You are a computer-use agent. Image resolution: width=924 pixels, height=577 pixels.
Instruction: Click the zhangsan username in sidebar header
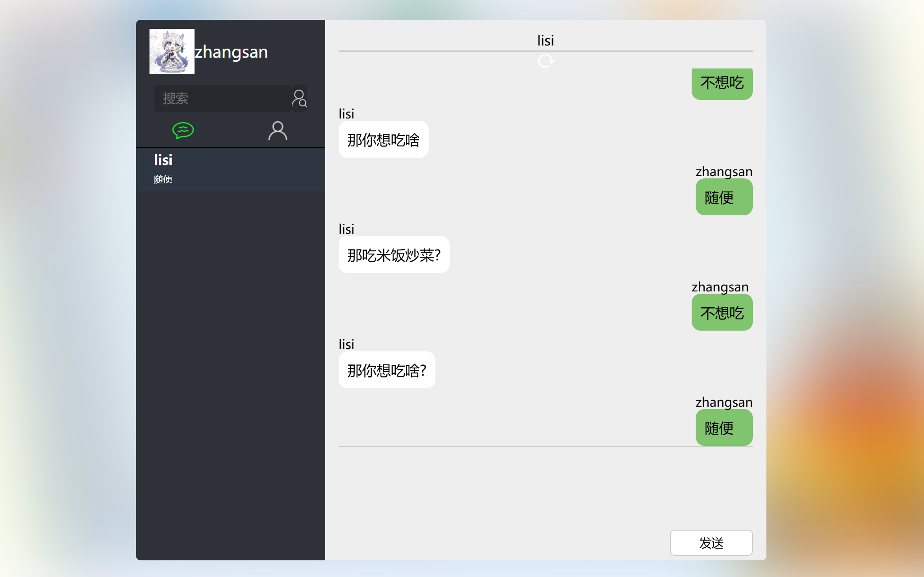pyautogui.click(x=231, y=52)
